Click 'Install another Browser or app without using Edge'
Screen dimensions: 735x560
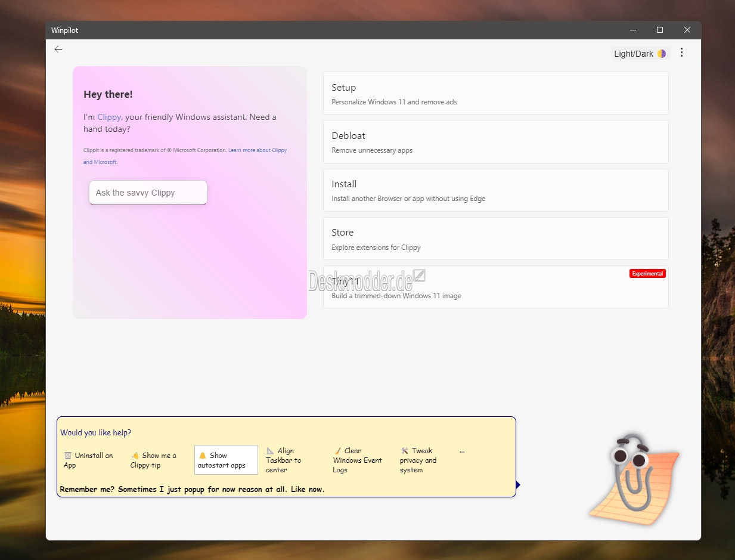[x=408, y=199]
